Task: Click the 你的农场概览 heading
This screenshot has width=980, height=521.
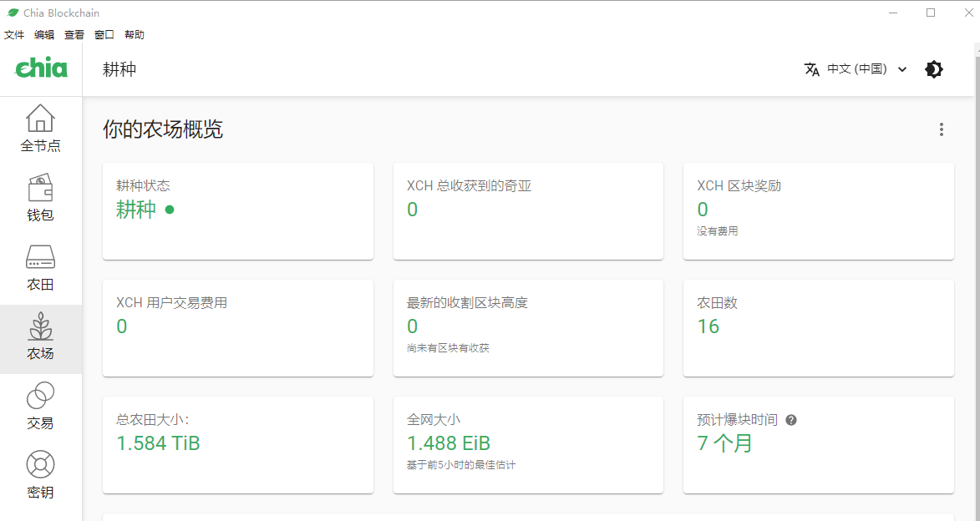Action: pyautogui.click(x=163, y=129)
